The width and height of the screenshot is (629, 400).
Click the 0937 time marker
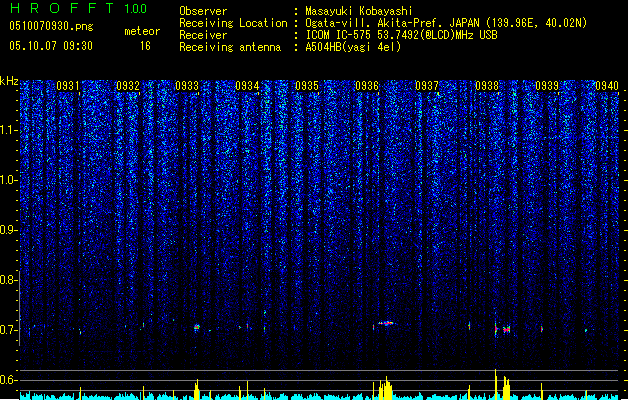click(x=427, y=86)
